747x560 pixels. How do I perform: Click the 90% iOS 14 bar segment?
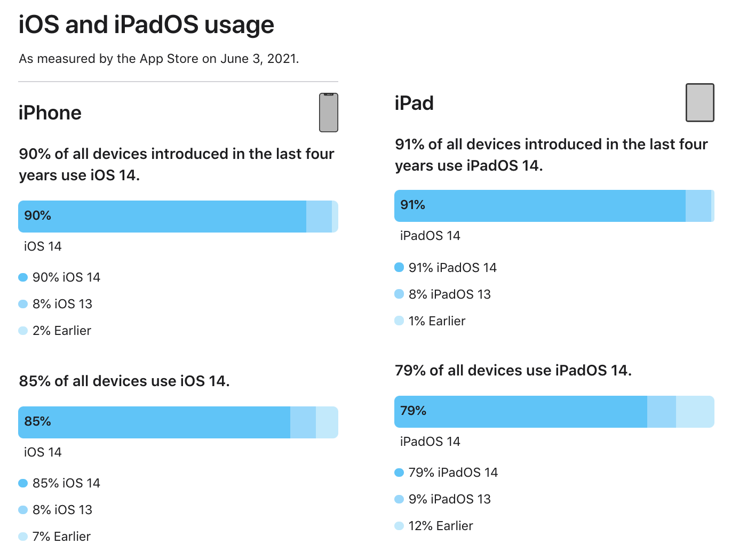point(162,217)
